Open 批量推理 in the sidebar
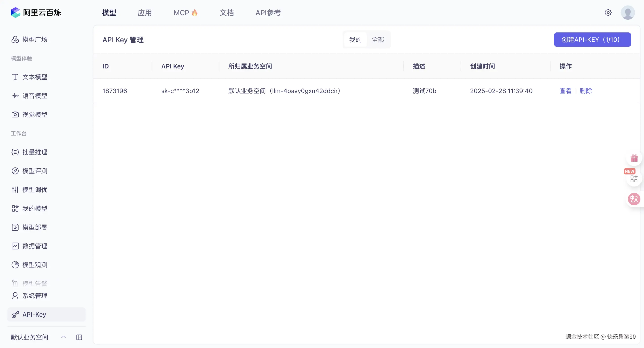 (x=34, y=152)
